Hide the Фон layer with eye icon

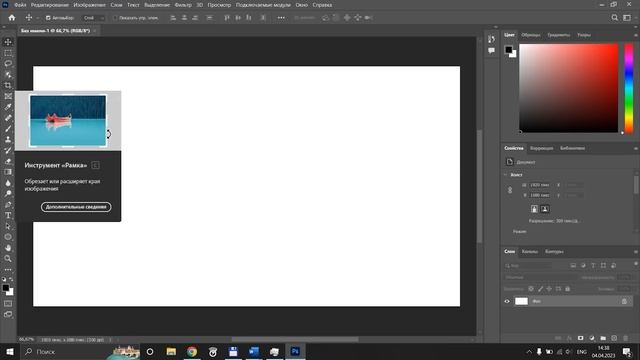[x=507, y=301]
